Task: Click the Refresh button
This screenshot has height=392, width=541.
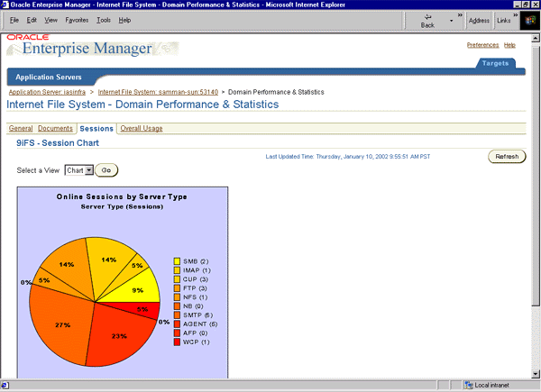Action: [507, 157]
